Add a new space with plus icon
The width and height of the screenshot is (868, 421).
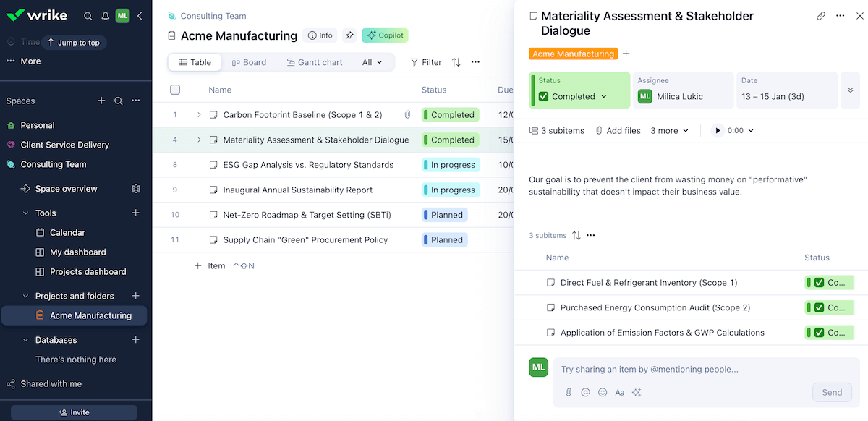101,101
